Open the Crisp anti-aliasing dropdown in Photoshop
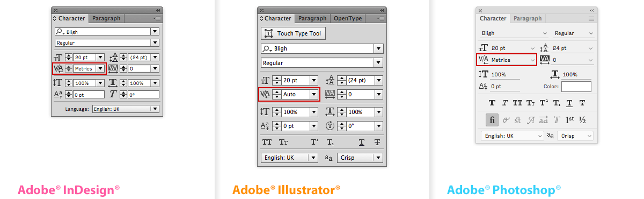 tap(575, 136)
